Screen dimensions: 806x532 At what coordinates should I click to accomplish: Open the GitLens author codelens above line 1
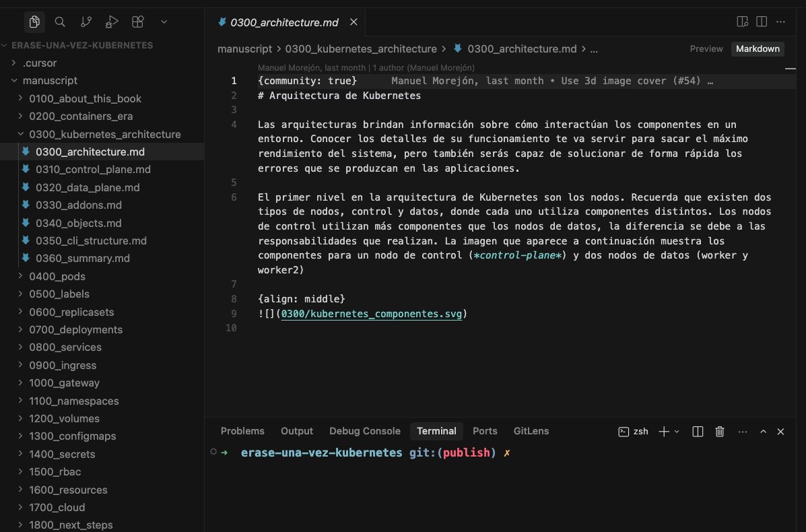click(x=366, y=68)
